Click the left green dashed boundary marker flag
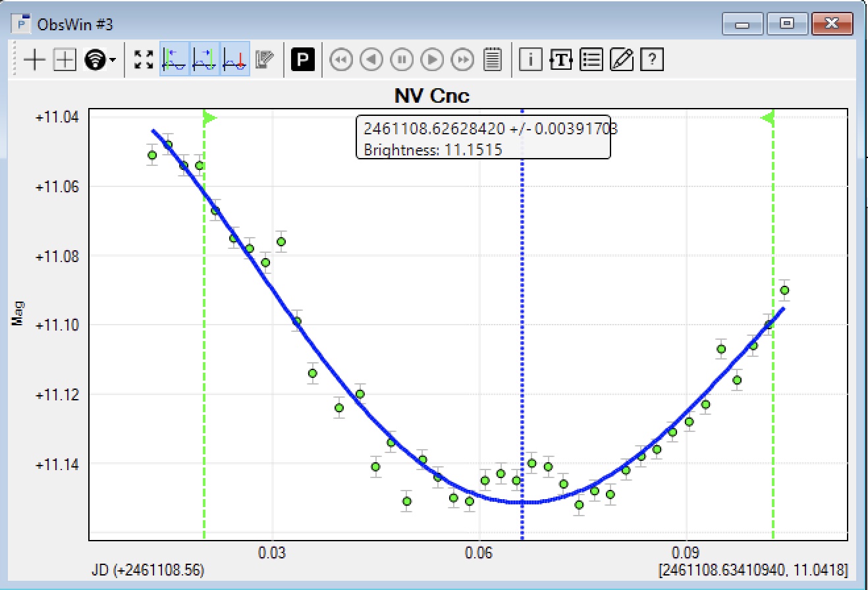The width and height of the screenshot is (868, 590). click(209, 118)
